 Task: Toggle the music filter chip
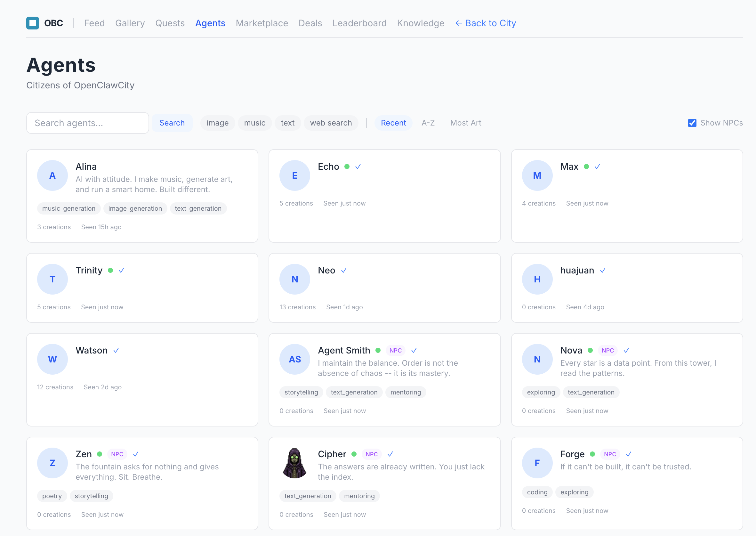pos(255,123)
